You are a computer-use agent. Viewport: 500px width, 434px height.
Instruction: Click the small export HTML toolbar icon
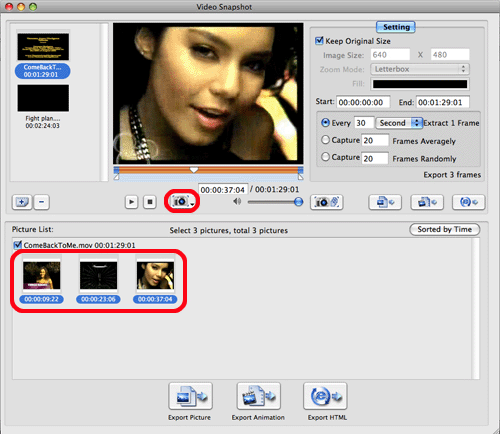[x=468, y=202]
